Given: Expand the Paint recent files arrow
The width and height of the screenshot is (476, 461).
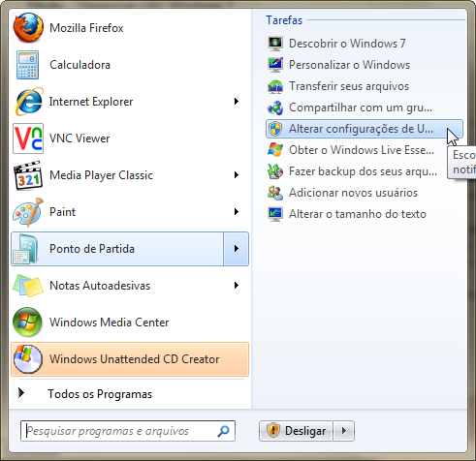Looking at the screenshot, I should (237, 212).
